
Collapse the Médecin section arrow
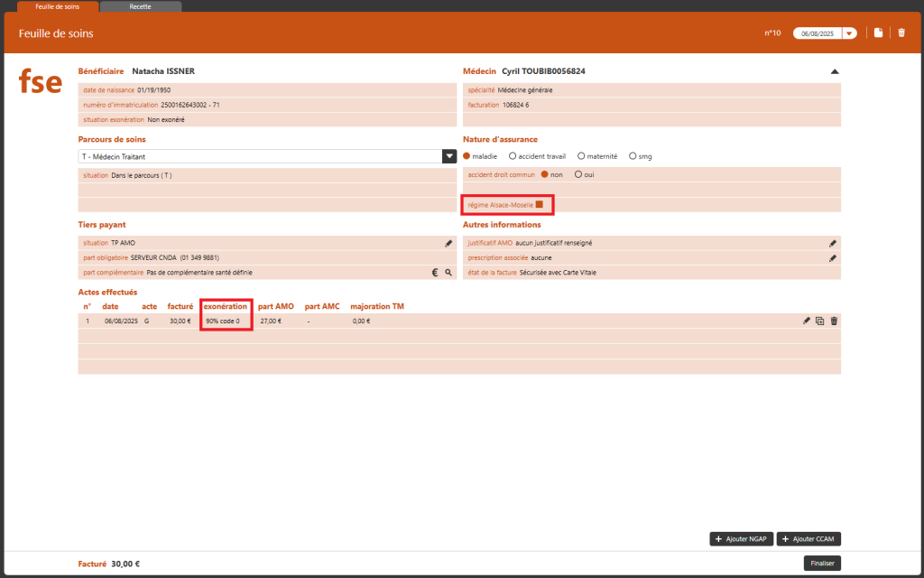coord(835,71)
